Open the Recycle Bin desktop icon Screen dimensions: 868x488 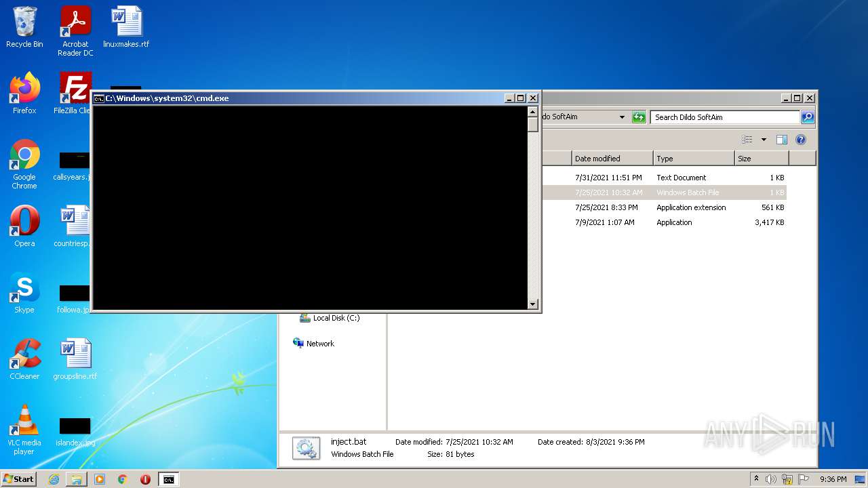[24, 27]
